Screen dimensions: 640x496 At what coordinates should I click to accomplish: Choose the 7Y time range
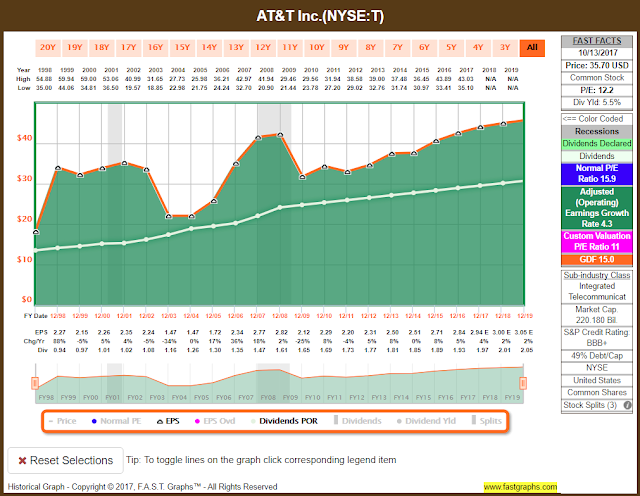tap(398, 47)
